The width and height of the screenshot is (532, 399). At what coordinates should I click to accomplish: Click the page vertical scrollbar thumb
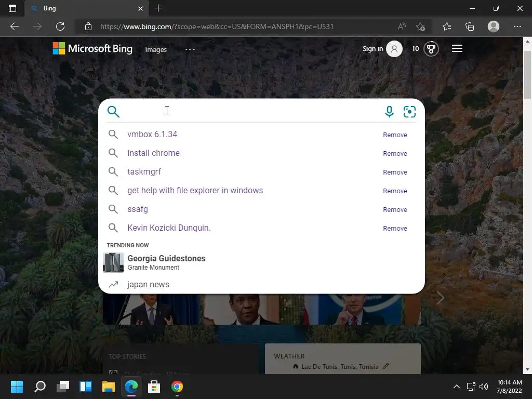coord(527,75)
